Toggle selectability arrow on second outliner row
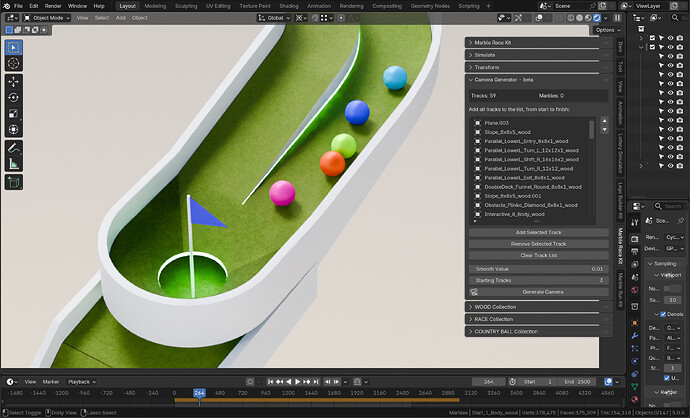The height and width of the screenshot is (418, 690). 661,47
